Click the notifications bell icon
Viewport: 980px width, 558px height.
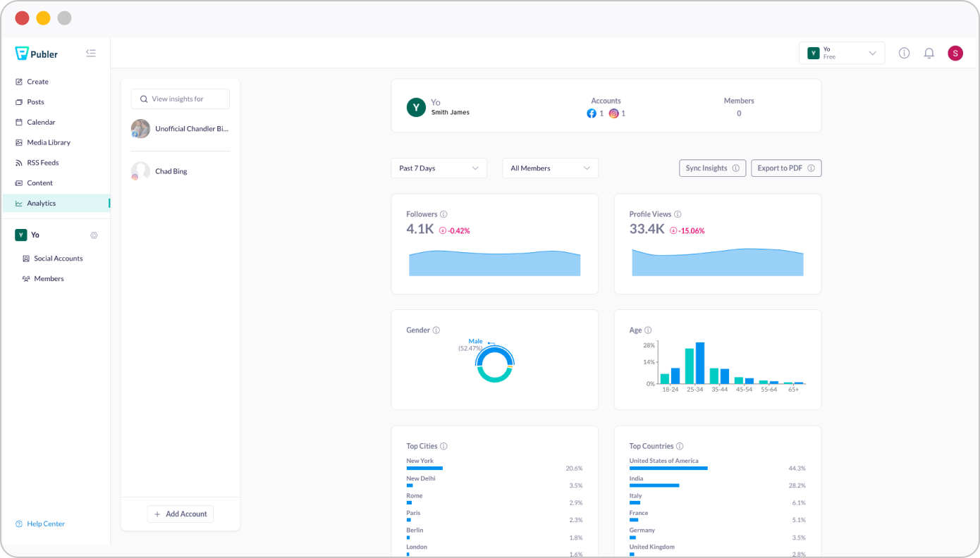tap(929, 52)
